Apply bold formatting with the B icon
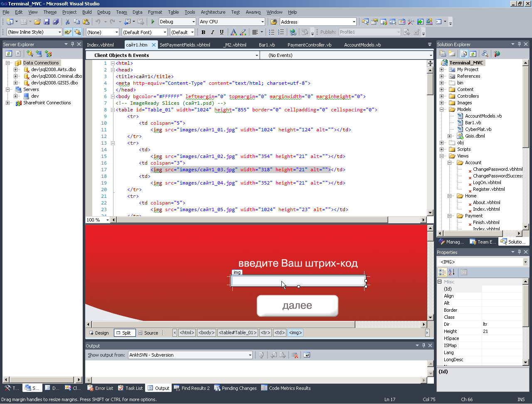 [x=203, y=32]
